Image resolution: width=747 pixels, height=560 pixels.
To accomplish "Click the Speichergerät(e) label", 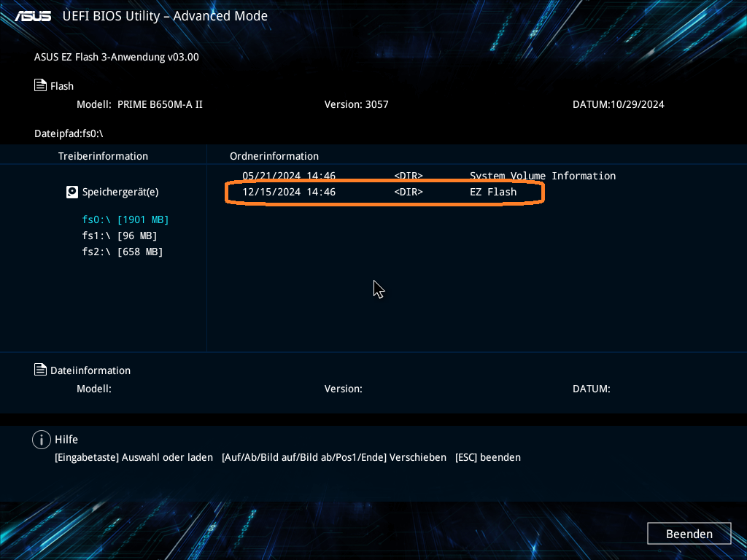I will click(120, 192).
